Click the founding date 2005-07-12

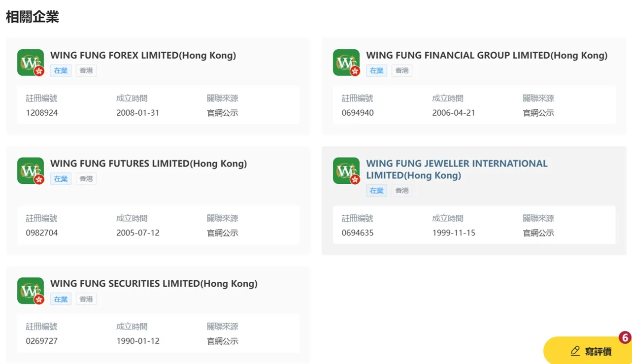(138, 232)
